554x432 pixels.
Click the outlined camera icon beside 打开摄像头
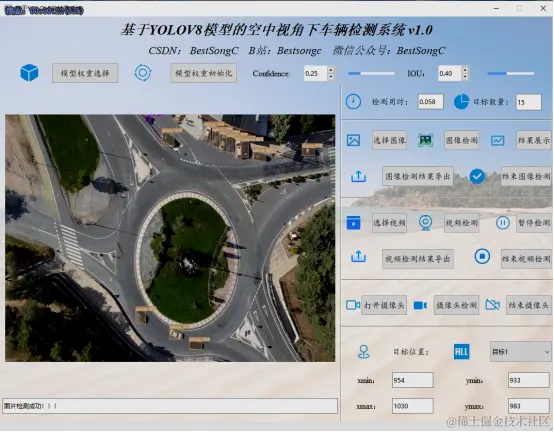[353, 305]
